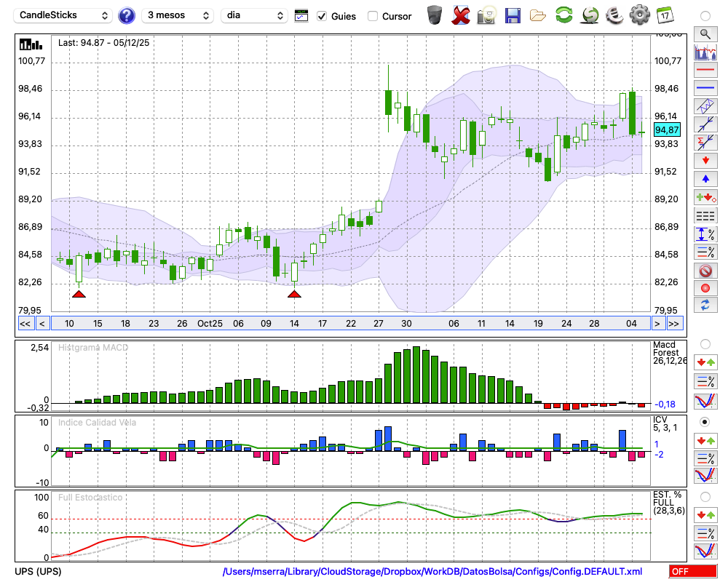Uncheck the Guies checkbox
Viewport: 728px width, 582px height.
(x=323, y=16)
